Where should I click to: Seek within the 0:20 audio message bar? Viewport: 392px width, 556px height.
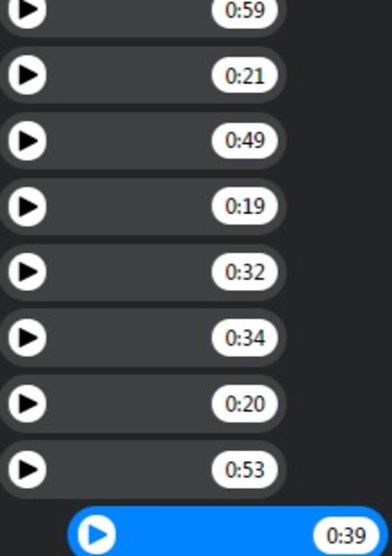[129, 403]
